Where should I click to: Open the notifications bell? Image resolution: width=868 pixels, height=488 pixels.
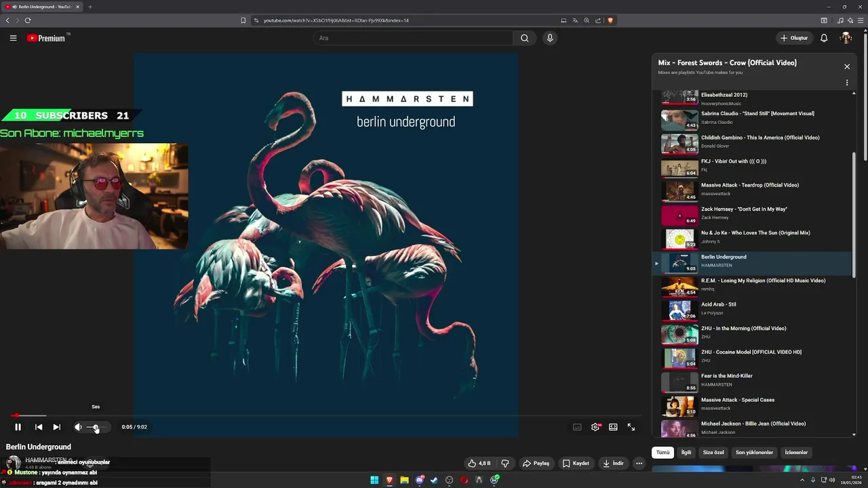click(824, 38)
